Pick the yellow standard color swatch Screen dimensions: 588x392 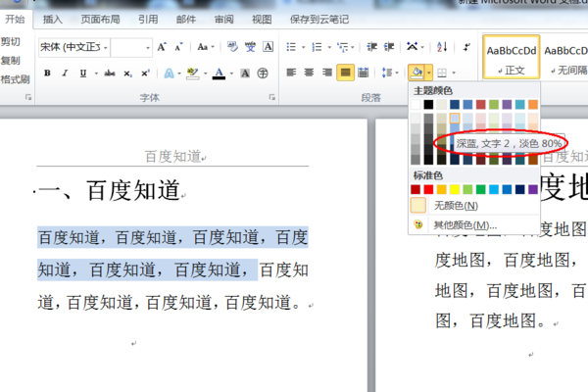(x=455, y=189)
